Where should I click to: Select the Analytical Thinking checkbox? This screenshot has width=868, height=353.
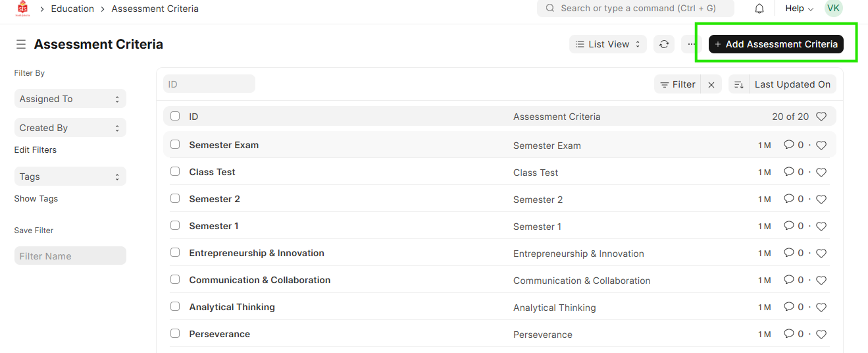coord(175,306)
